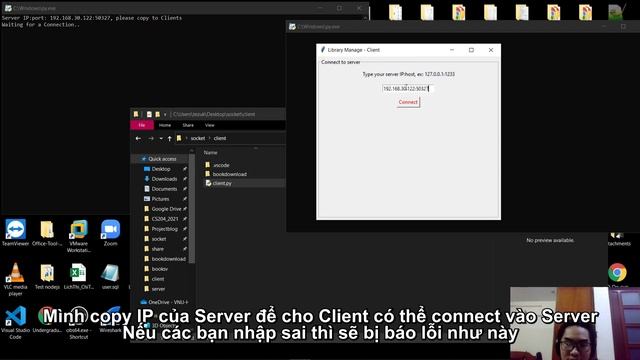The height and width of the screenshot is (360, 640).
Task: Open the Test nodejs folder icon
Action: [47, 277]
